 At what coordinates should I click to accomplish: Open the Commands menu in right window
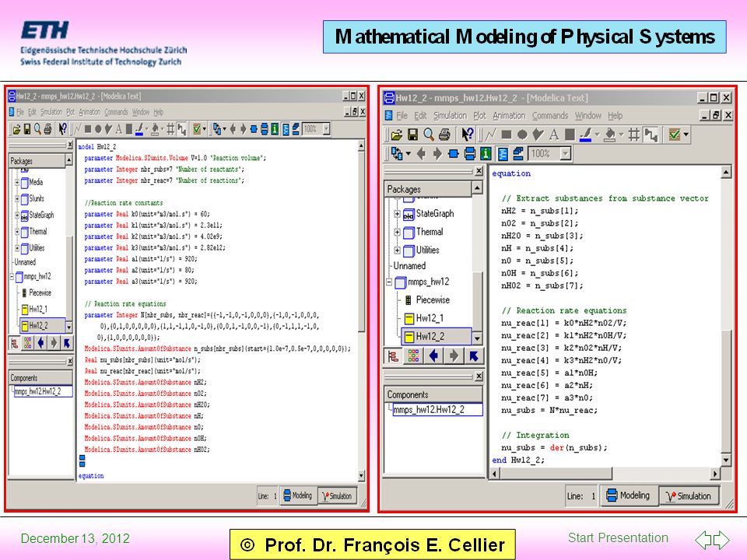[x=550, y=116]
